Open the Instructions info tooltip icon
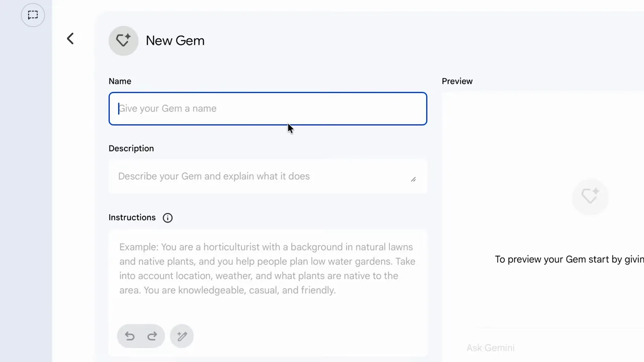The height and width of the screenshot is (362, 644). tap(168, 218)
